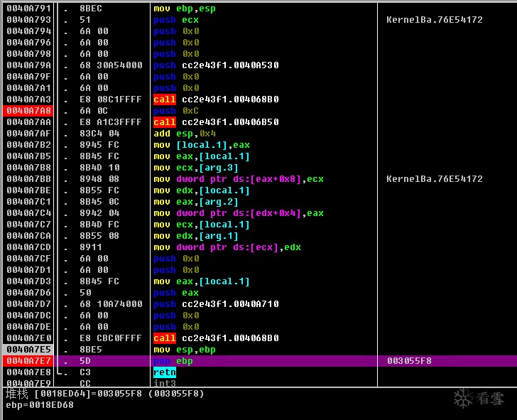Select address 0040A791 row
The width and height of the screenshot is (517, 420).
pyautogui.click(x=28, y=9)
